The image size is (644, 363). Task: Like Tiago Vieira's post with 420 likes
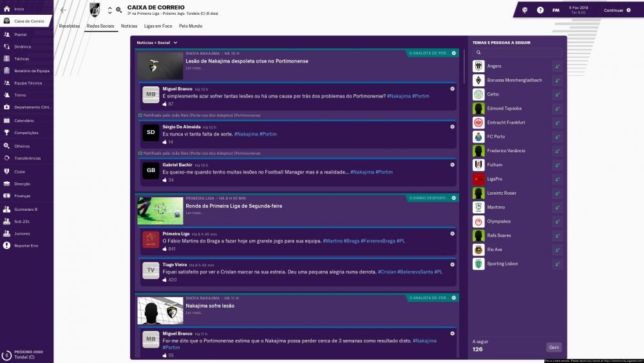click(x=165, y=280)
